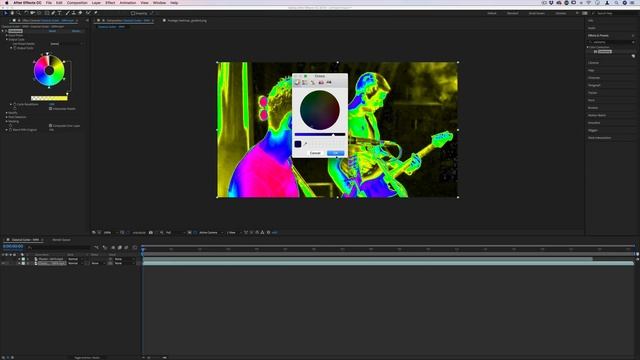Expand the Input Phase group
640x360 pixels.
(7, 36)
